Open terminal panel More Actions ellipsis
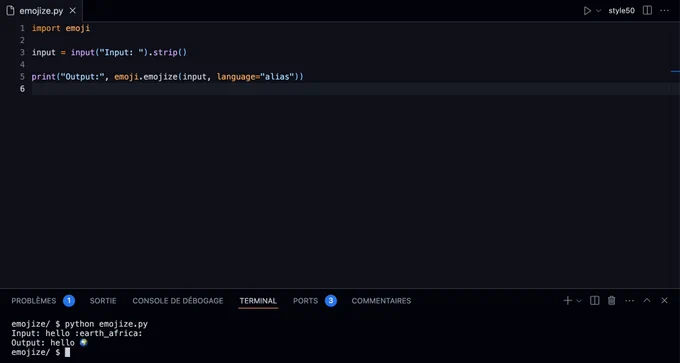The height and width of the screenshot is (363, 680). (629, 301)
